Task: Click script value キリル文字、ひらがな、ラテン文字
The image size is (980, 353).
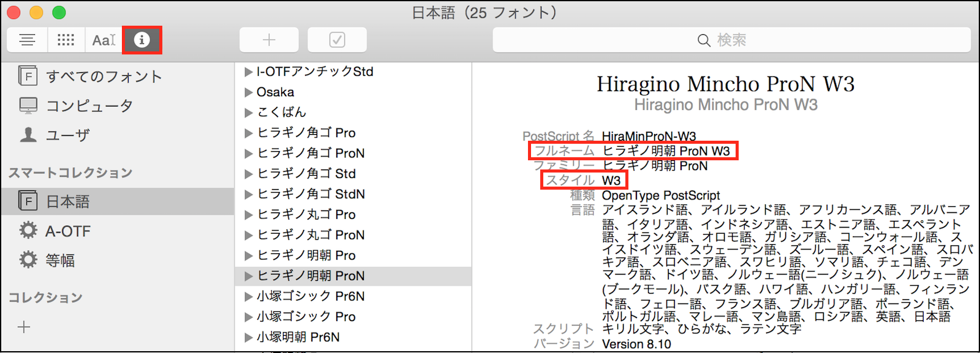Action: (701, 329)
